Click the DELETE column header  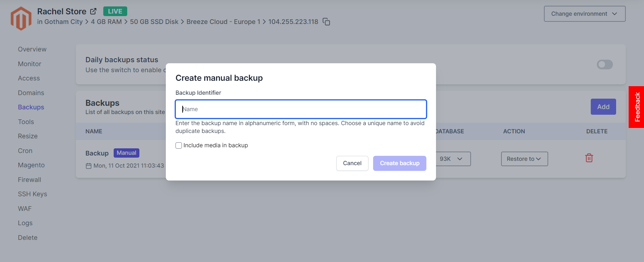597,132
